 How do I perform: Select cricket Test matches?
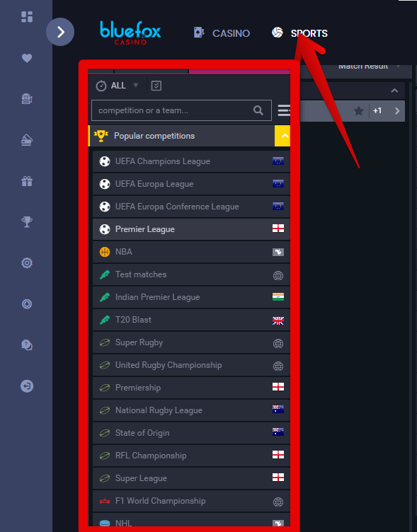(x=191, y=274)
